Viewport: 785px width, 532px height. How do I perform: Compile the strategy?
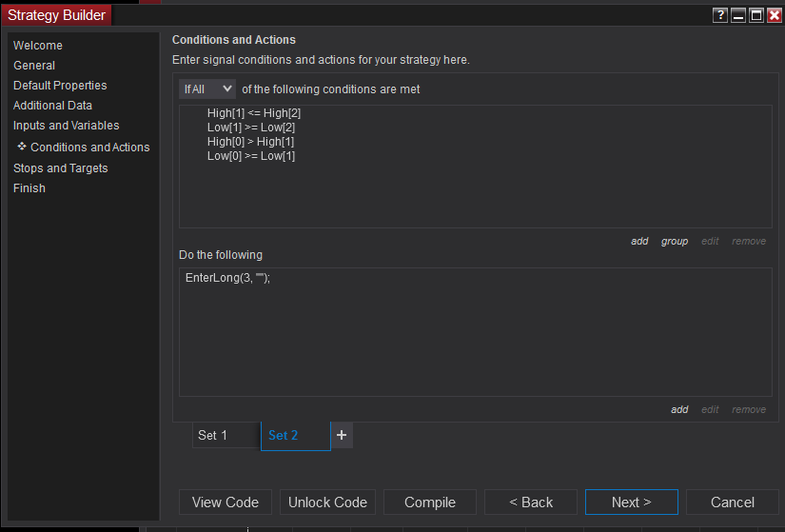click(430, 502)
